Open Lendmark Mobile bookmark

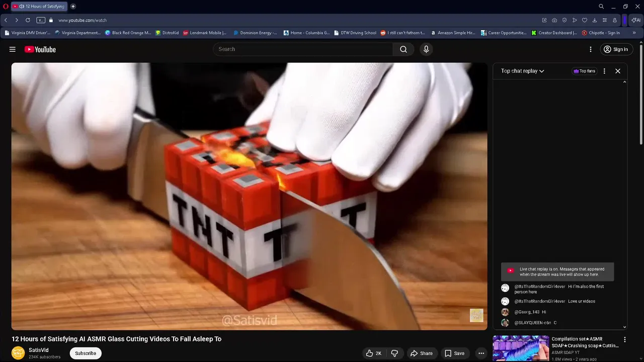[205, 33]
